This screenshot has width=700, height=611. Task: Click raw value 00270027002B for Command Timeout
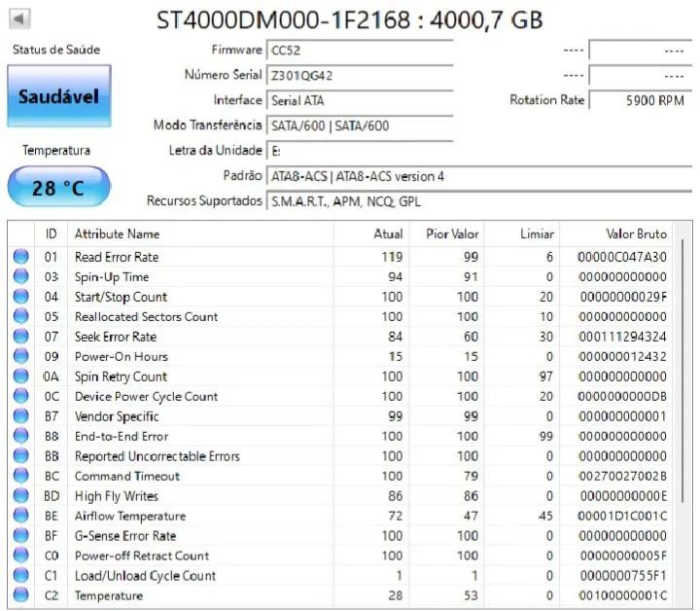(x=622, y=476)
